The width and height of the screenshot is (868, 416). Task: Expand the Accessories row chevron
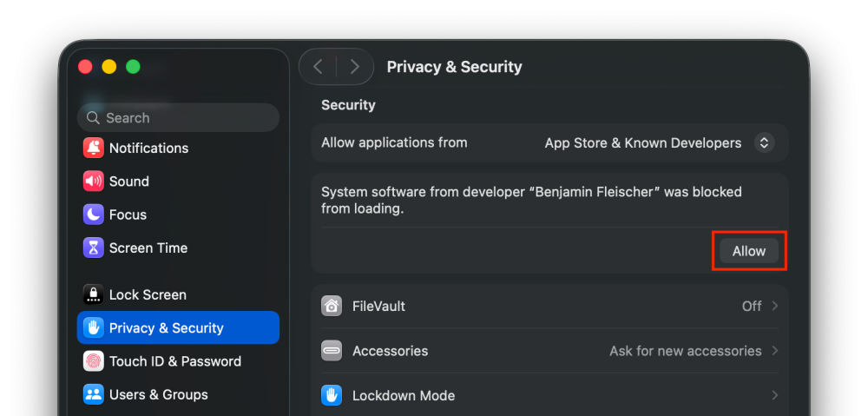[774, 351]
